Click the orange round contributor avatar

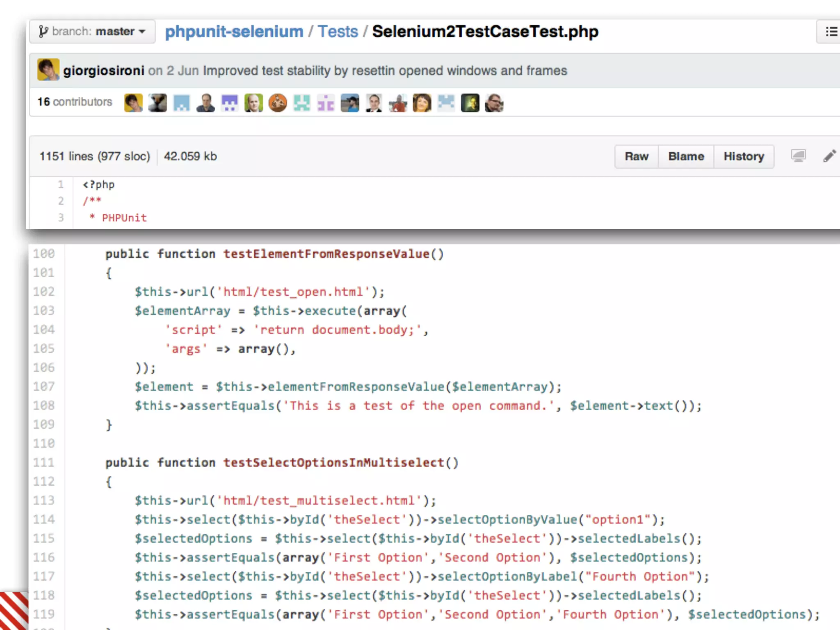(x=278, y=103)
